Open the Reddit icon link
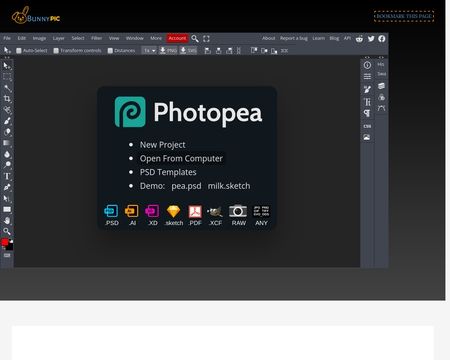The height and width of the screenshot is (360, 450). point(359,39)
